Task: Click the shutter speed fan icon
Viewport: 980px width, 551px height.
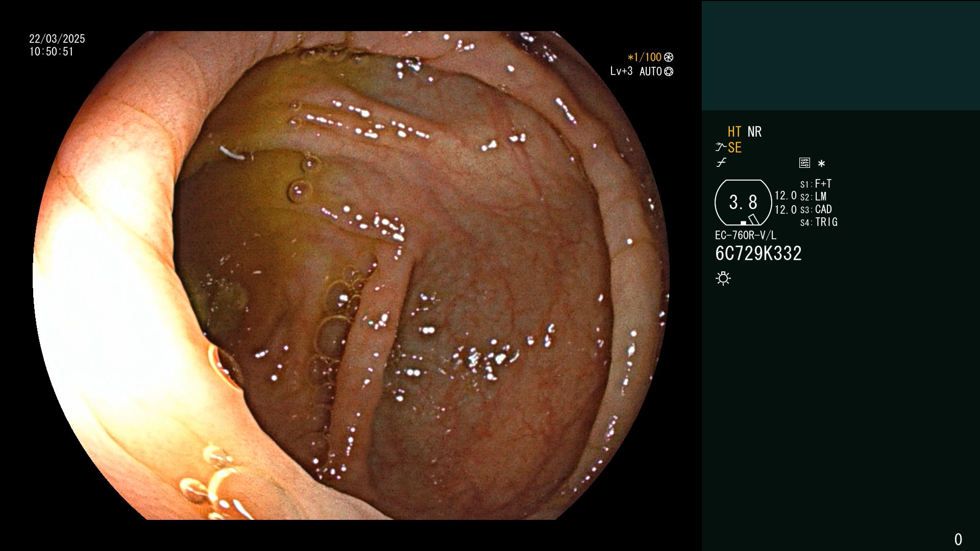Action: 669,58
